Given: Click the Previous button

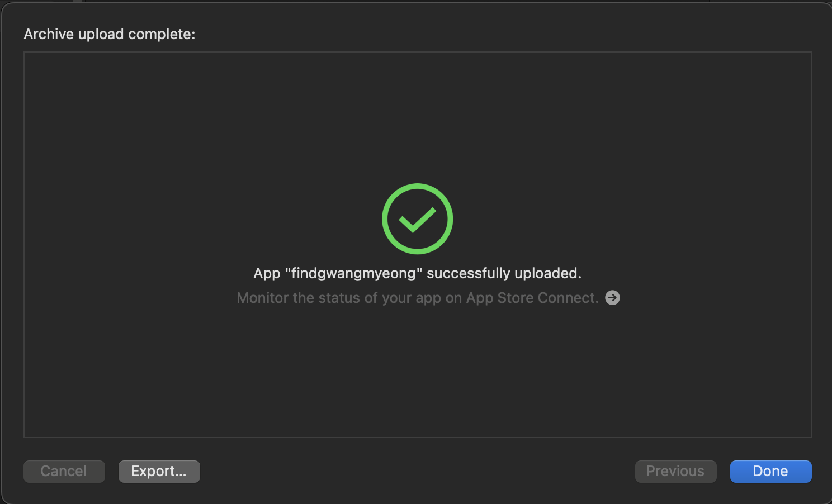Looking at the screenshot, I should pos(675,471).
